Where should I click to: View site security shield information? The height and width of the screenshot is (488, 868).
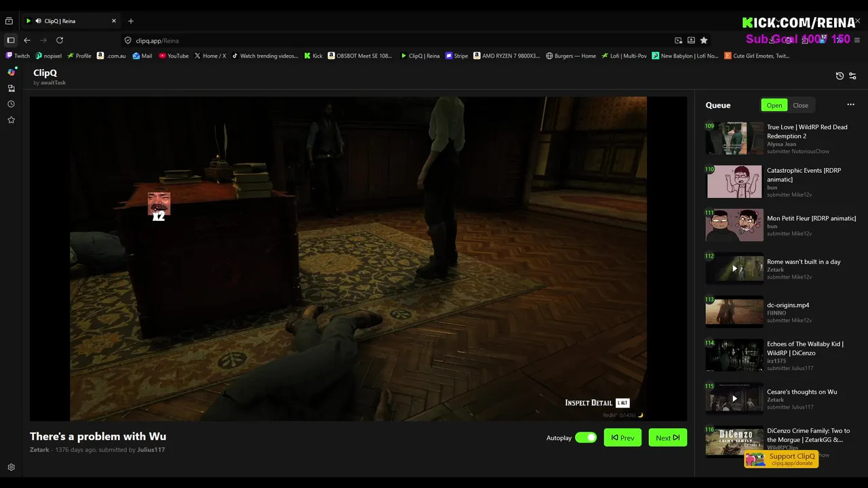point(127,41)
